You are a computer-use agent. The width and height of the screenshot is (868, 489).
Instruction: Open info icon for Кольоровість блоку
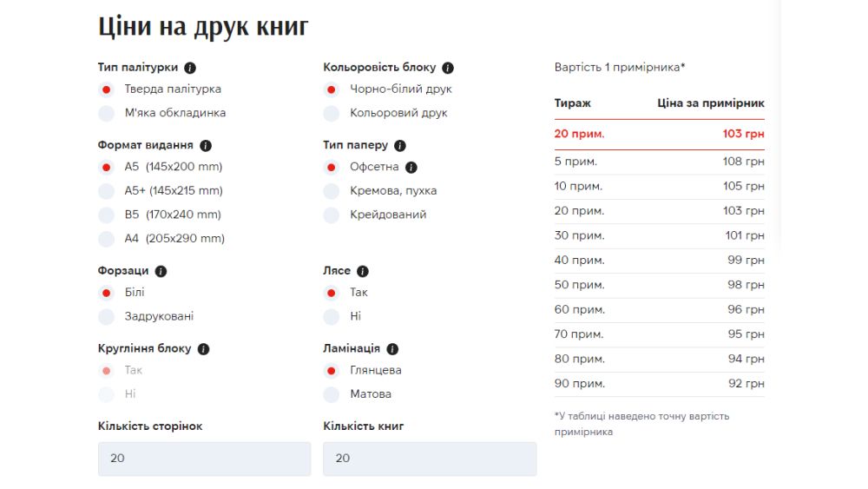point(448,68)
